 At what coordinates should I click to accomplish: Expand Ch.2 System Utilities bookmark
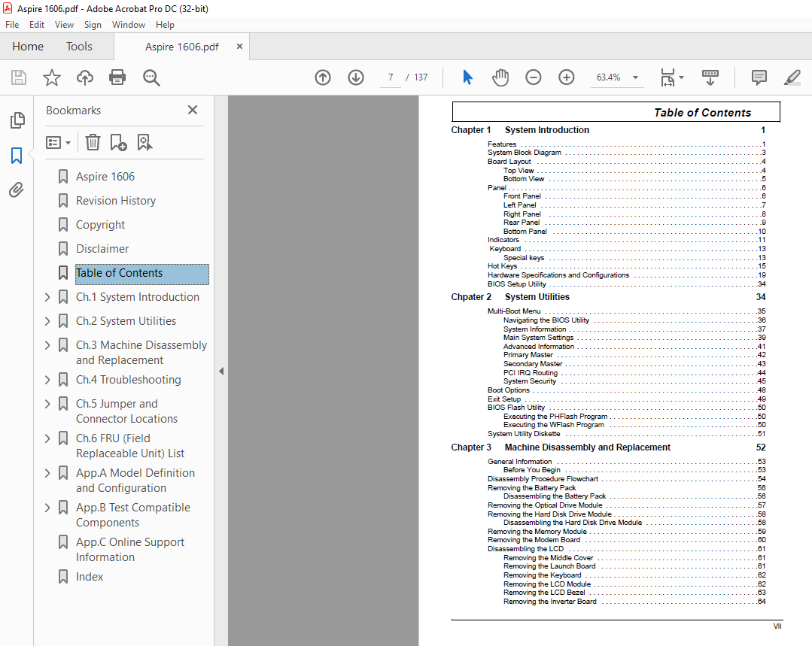tap(47, 321)
